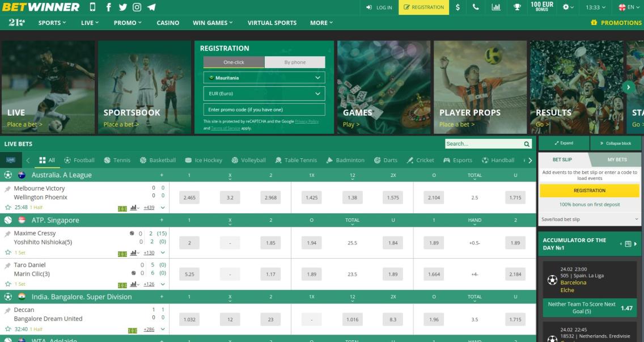Expand Maxime Cressy +130 markets chevron

pyautogui.click(x=163, y=253)
